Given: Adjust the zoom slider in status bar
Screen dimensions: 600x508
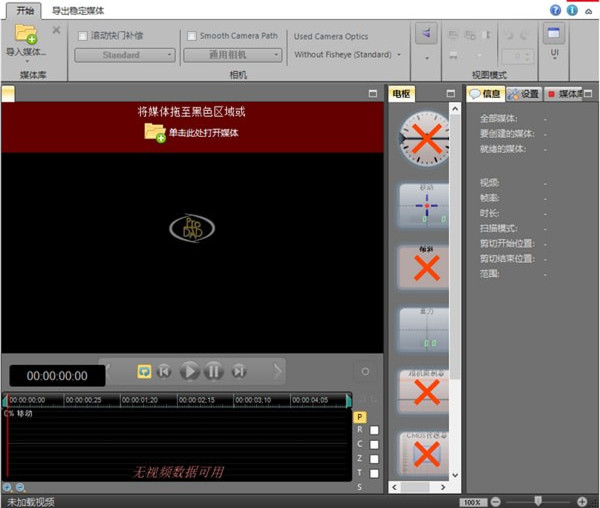Looking at the screenshot, I should [538, 500].
